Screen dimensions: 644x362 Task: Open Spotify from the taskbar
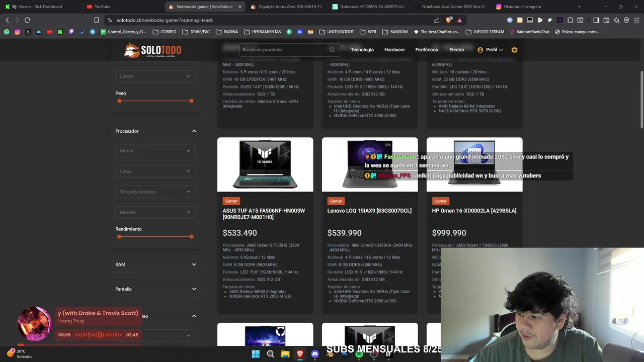359,354
